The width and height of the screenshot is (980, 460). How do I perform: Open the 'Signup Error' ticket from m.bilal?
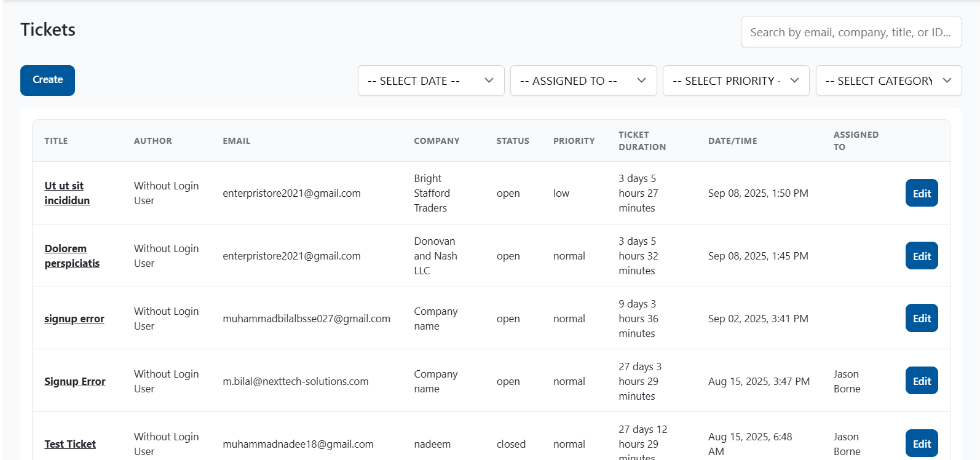pos(75,381)
